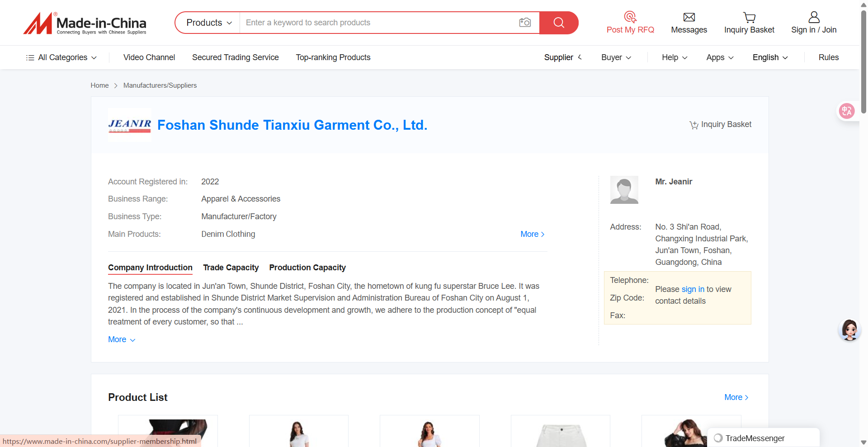Viewport: 868px width, 447px height.
Task: Open the header Inquiry Basket cart icon
Action: [749, 17]
